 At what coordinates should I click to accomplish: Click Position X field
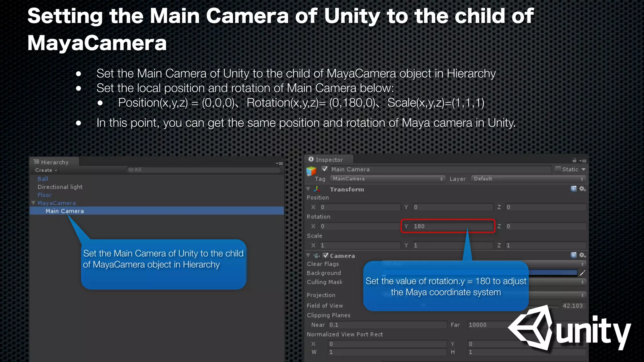coord(360,207)
